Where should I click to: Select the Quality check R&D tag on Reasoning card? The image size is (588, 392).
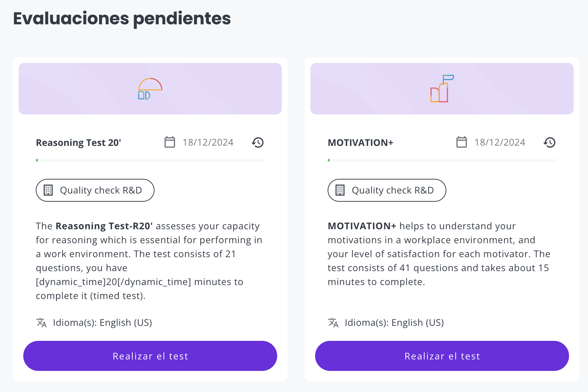95,190
